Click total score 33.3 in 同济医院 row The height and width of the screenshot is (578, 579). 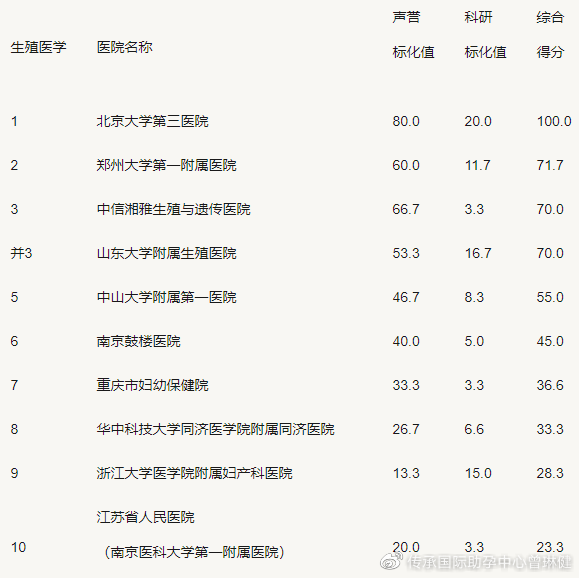pos(550,429)
